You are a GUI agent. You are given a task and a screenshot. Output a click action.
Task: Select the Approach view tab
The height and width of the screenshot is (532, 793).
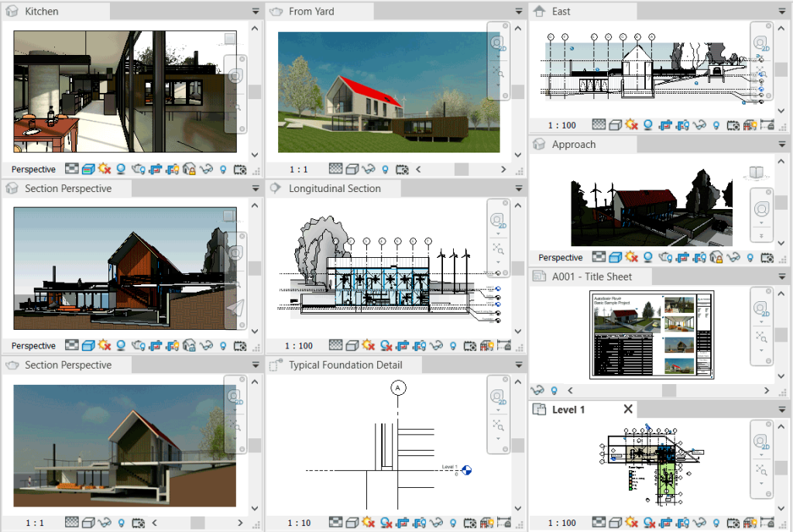click(575, 144)
